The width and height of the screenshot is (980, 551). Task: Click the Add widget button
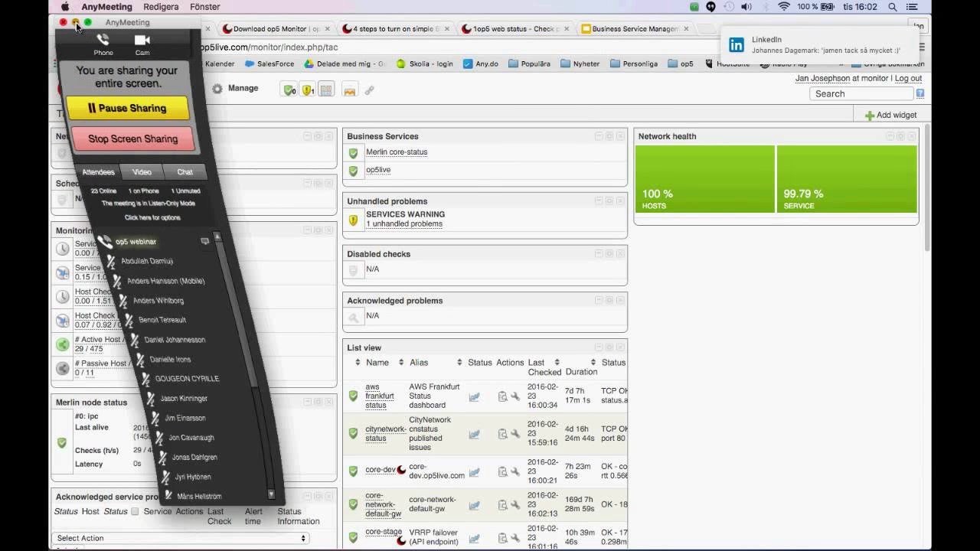(x=890, y=116)
